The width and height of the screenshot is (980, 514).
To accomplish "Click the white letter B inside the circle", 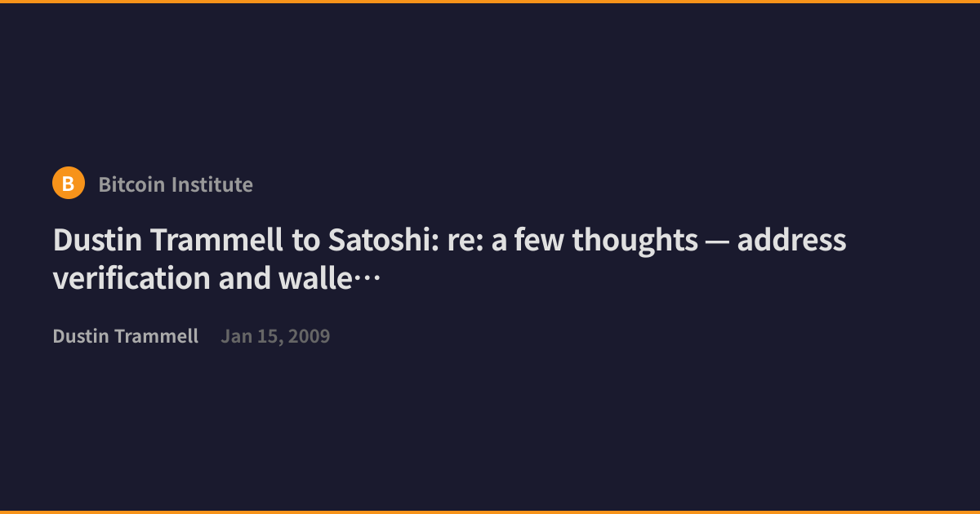I will 69,184.
